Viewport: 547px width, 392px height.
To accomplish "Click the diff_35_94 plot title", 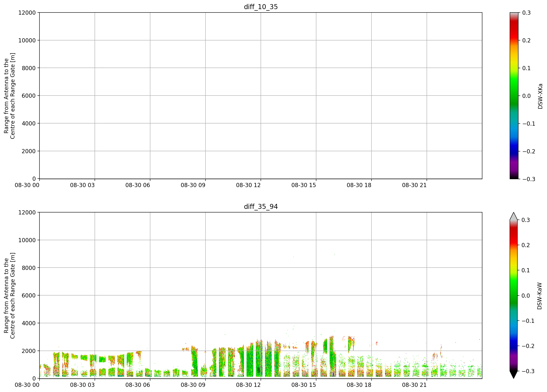I will click(x=261, y=207).
